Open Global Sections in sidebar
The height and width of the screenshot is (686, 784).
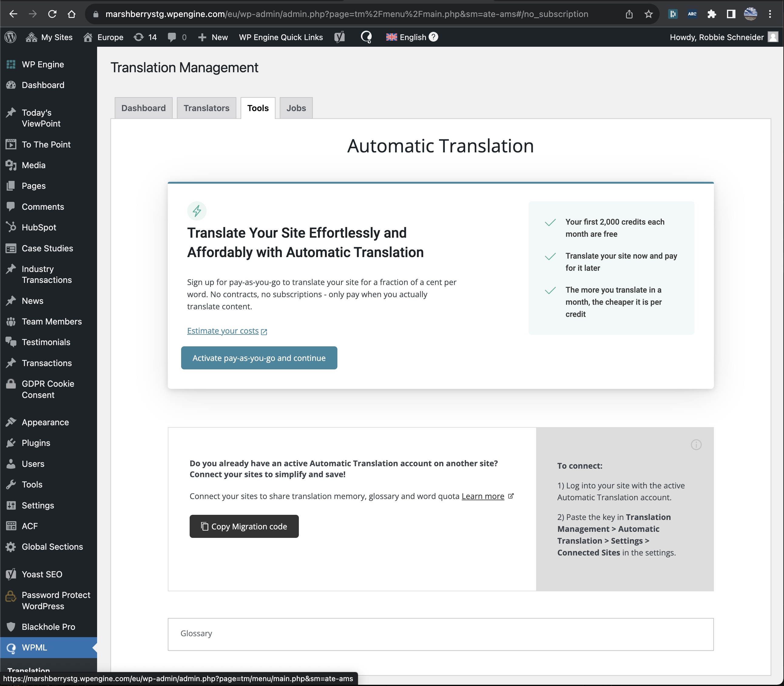pos(49,547)
